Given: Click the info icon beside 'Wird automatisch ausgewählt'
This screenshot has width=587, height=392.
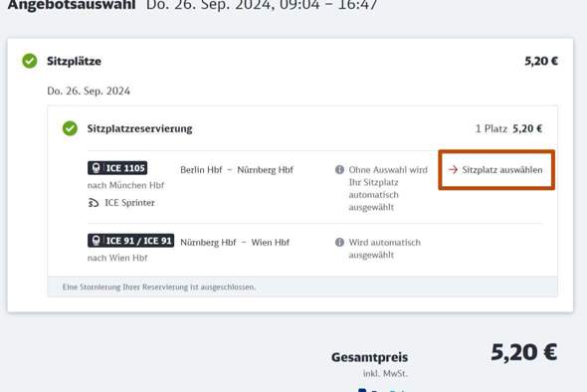Looking at the screenshot, I should [x=339, y=242].
